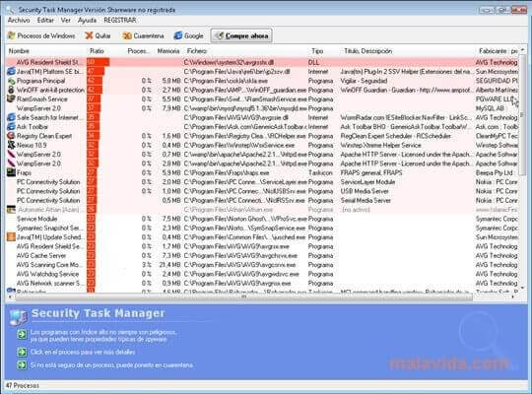Screen dimensions: 532x394
Task: Click the USB Media Server description
Action: point(365,191)
